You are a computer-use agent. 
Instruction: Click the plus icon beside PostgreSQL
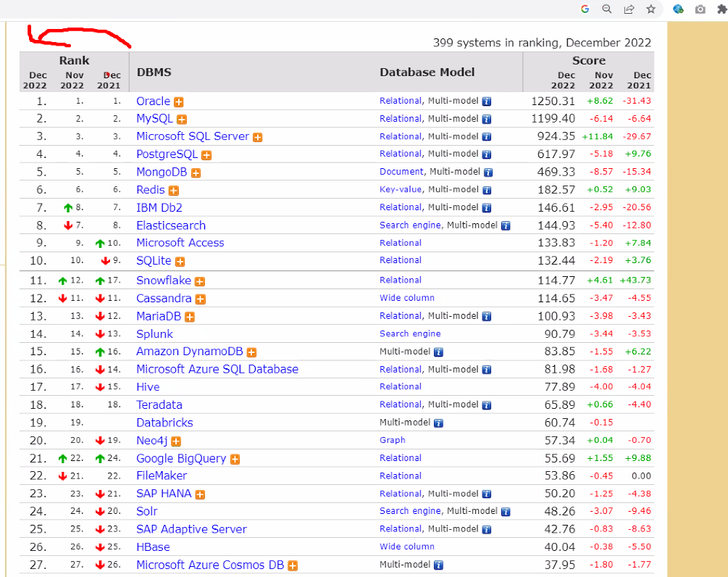pos(206,155)
